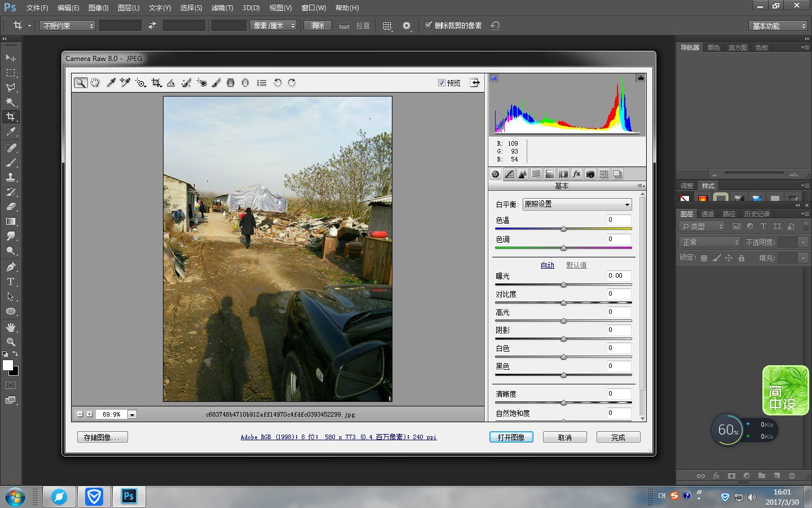Image resolution: width=812 pixels, height=508 pixels.
Task: Select the Basic panel aperture icon tab
Action: 496,174
